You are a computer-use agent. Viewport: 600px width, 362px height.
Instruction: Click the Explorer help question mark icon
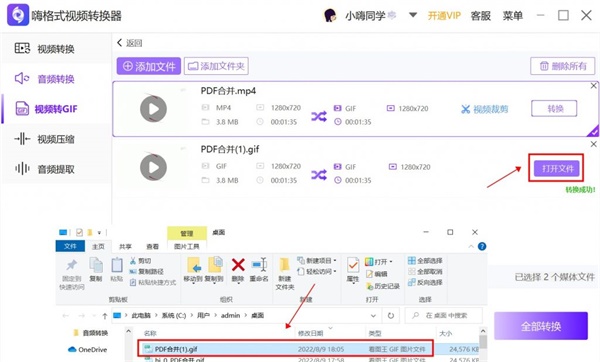tap(482, 246)
